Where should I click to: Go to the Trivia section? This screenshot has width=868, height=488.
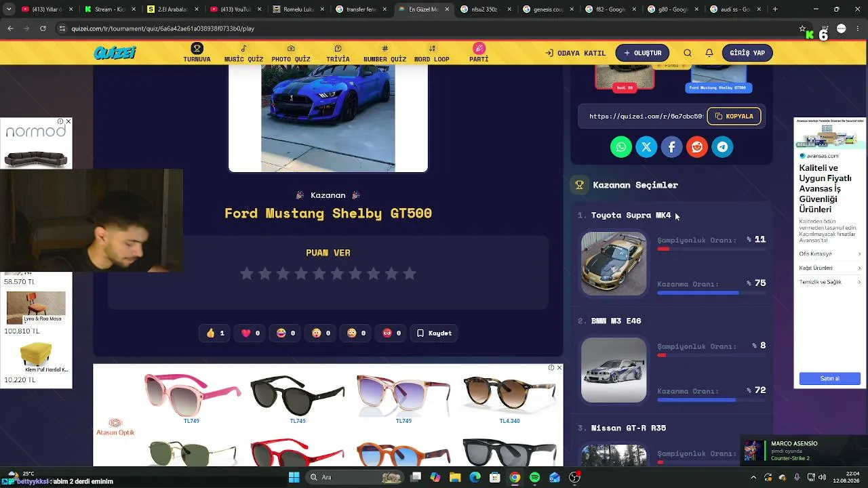tap(338, 53)
